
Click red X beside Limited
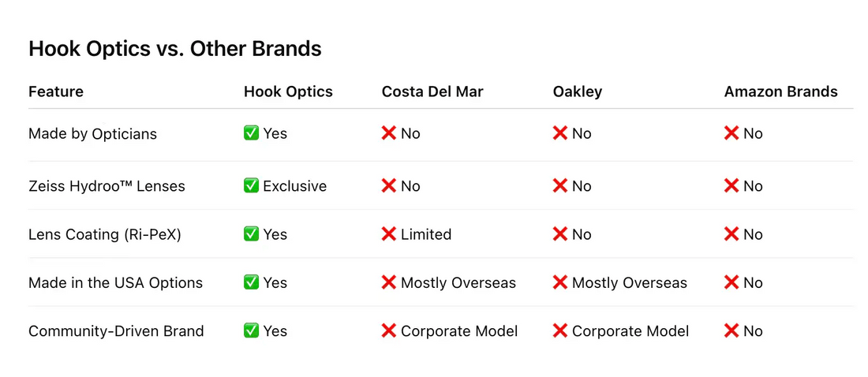tap(389, 234)
